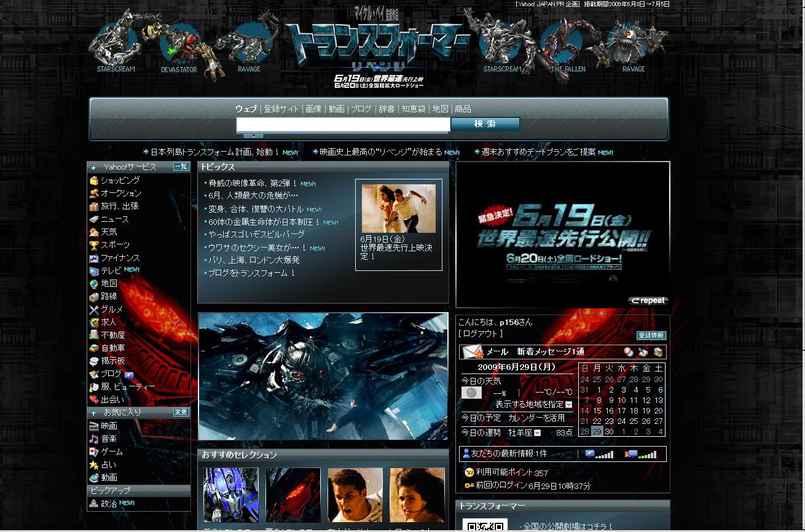
Task: Click the couple running thumbnail in トピックス
Action: (399, 208)
